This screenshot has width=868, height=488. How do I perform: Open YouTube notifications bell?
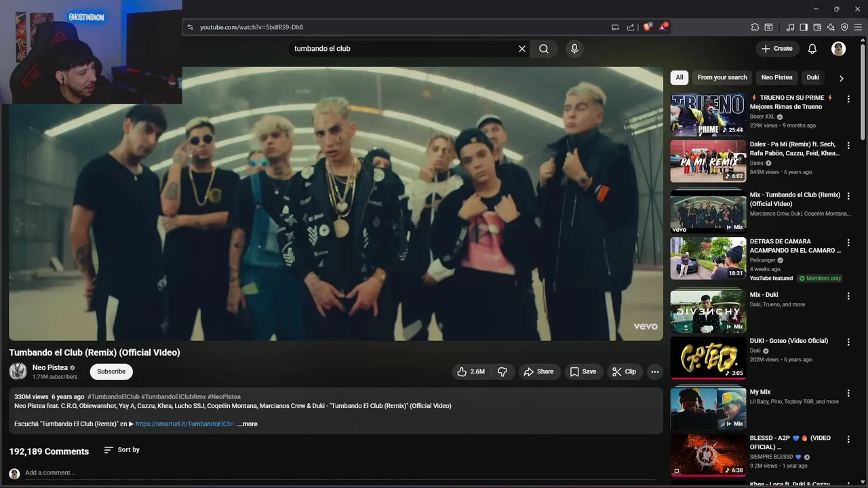(x=812, y=49)
